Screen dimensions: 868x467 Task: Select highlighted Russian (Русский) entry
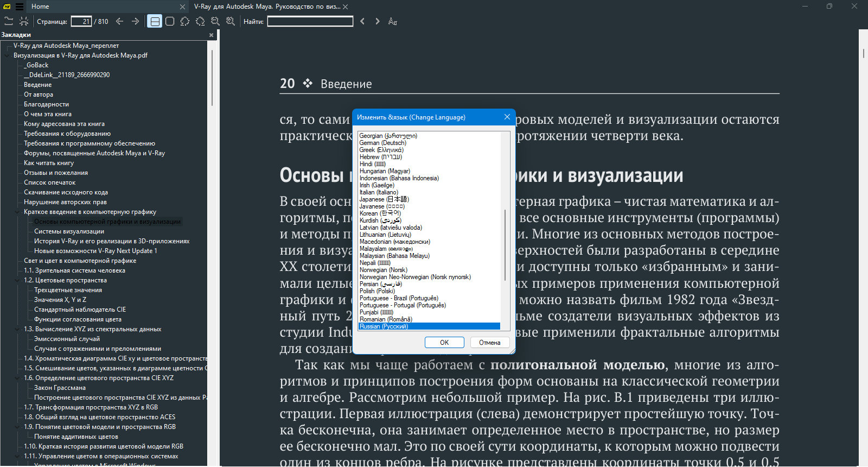click(429, 326)
